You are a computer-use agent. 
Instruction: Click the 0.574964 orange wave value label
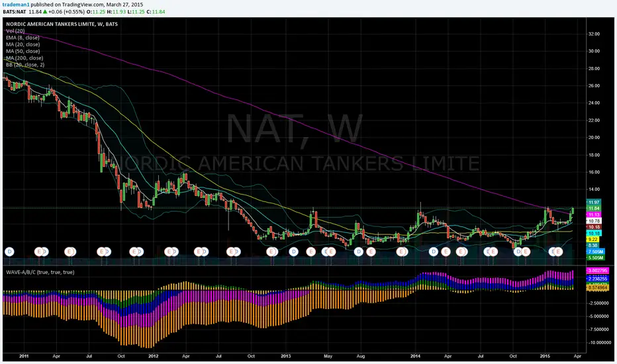coord(598,288)
